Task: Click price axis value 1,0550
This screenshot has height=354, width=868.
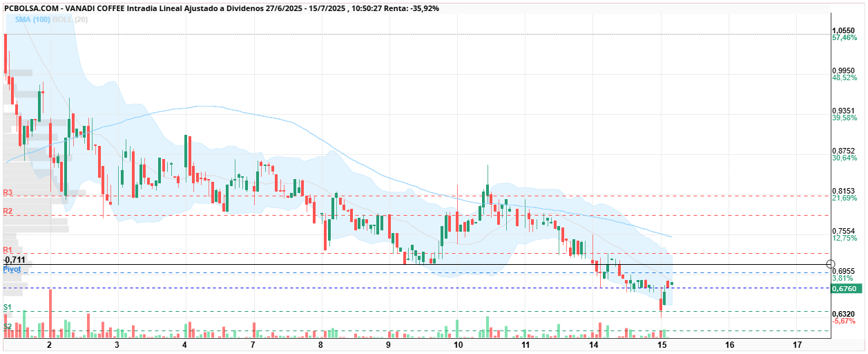Action: coord(845,30)
